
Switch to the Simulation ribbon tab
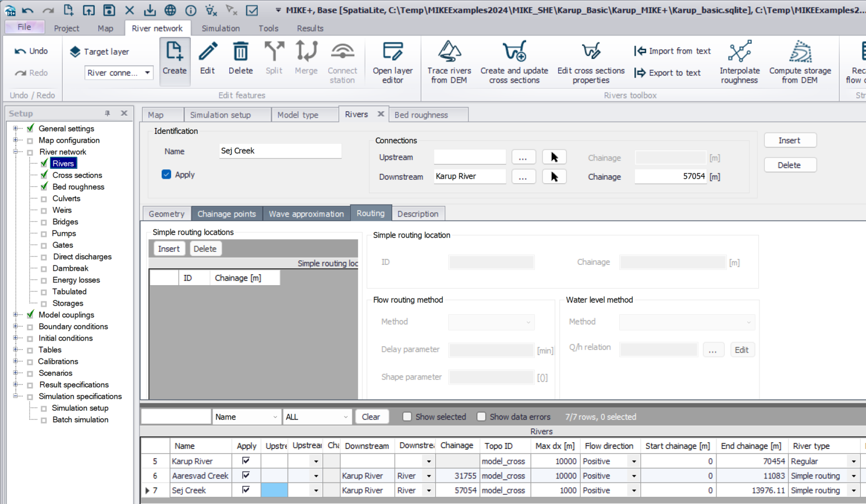tap(221, 28)
